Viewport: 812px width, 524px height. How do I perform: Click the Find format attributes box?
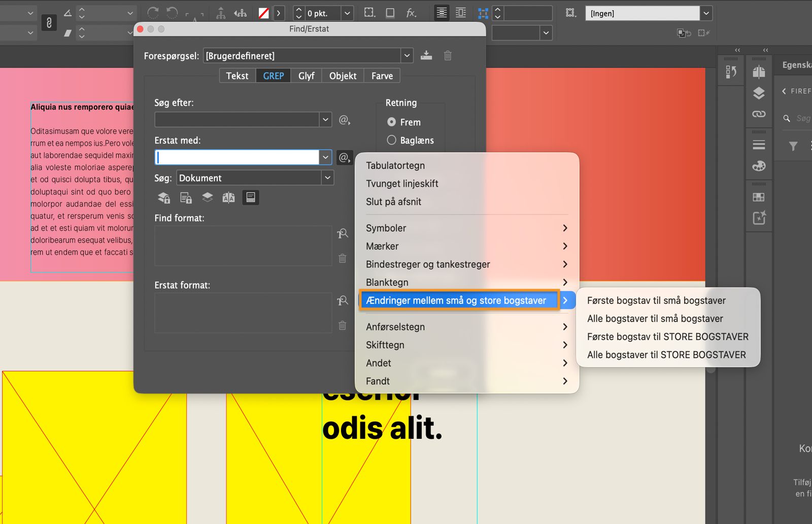point(243,246)
